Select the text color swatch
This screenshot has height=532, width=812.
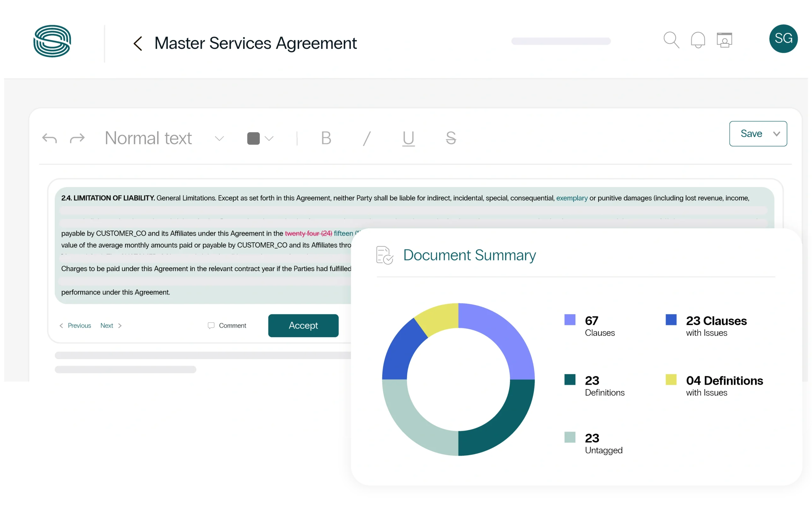[x=253, y=138]
